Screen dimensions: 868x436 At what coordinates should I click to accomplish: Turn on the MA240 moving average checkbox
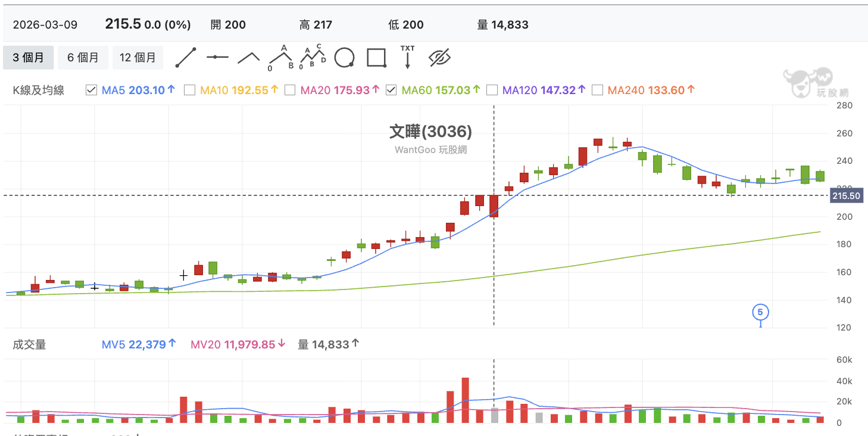(598, 91)
